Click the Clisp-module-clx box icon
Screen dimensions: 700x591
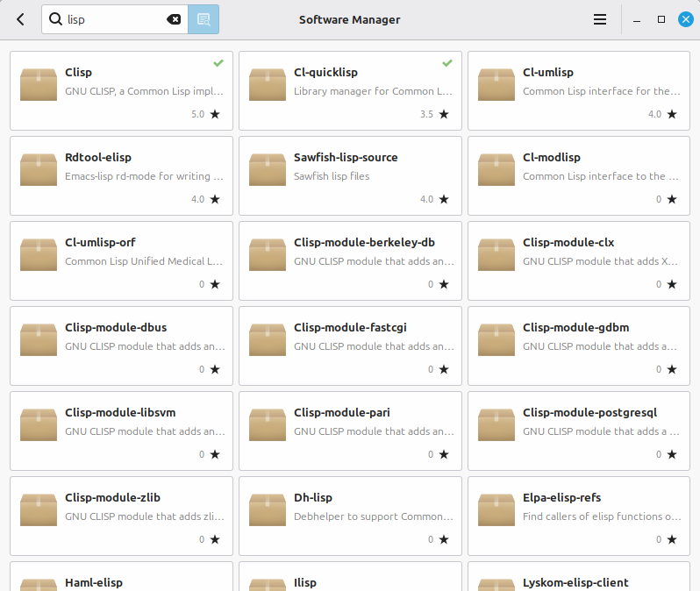coord(496,254)
